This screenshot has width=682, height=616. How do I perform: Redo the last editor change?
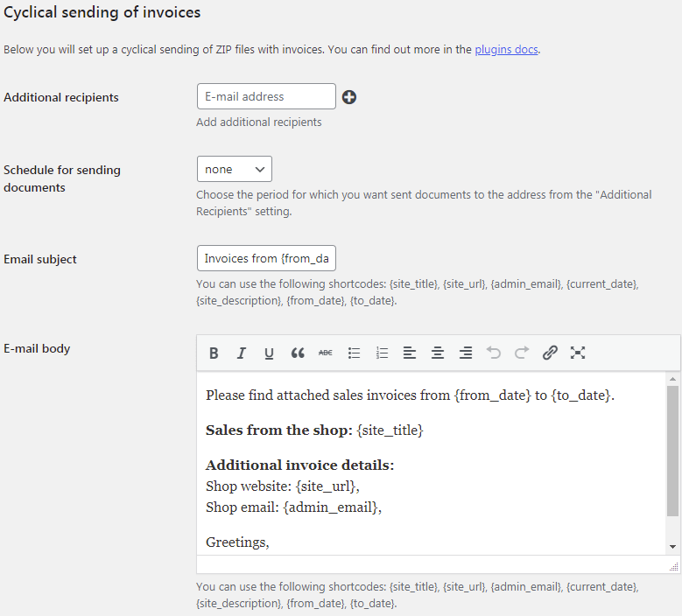[522, 353]
